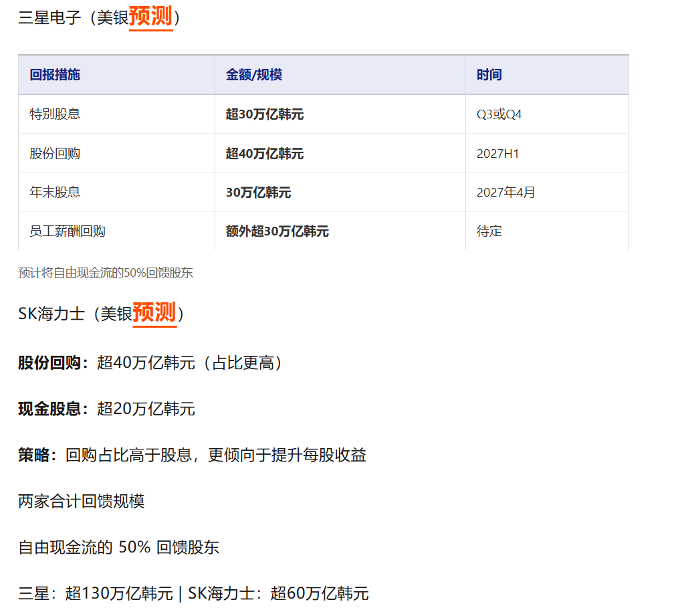The width and height of the screenshot is (678, 616).
Task: Click the text 三星：超130万亿韩元
Action: (x=96, y=593)
